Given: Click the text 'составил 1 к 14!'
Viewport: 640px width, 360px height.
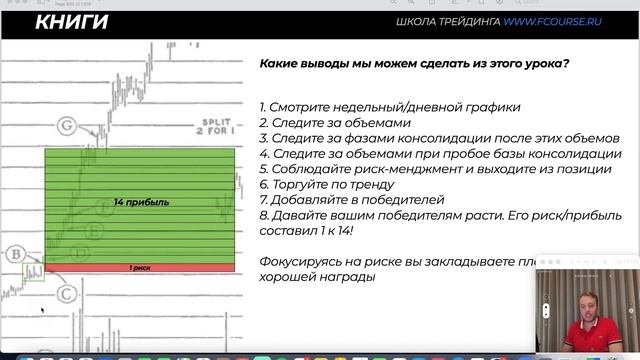Looking at the screenshot, I should click(x=306, y=231).
